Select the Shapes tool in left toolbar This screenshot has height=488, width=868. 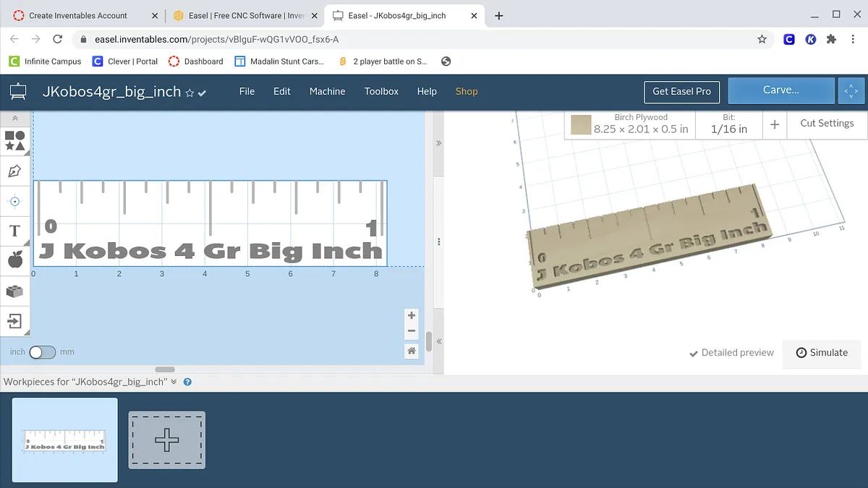[14, 140]
